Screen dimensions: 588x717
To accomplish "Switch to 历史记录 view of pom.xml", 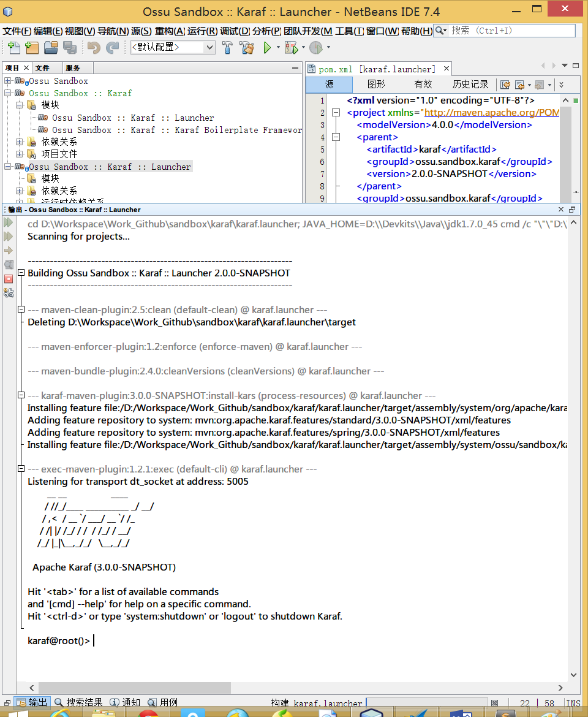I will [x=470, y=85].
